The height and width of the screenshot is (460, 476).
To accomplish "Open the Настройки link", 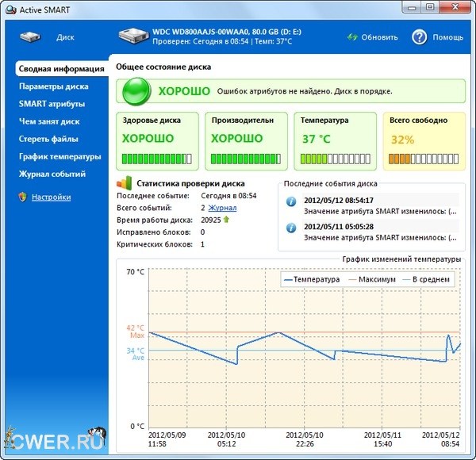I will (x=51, y=197).
